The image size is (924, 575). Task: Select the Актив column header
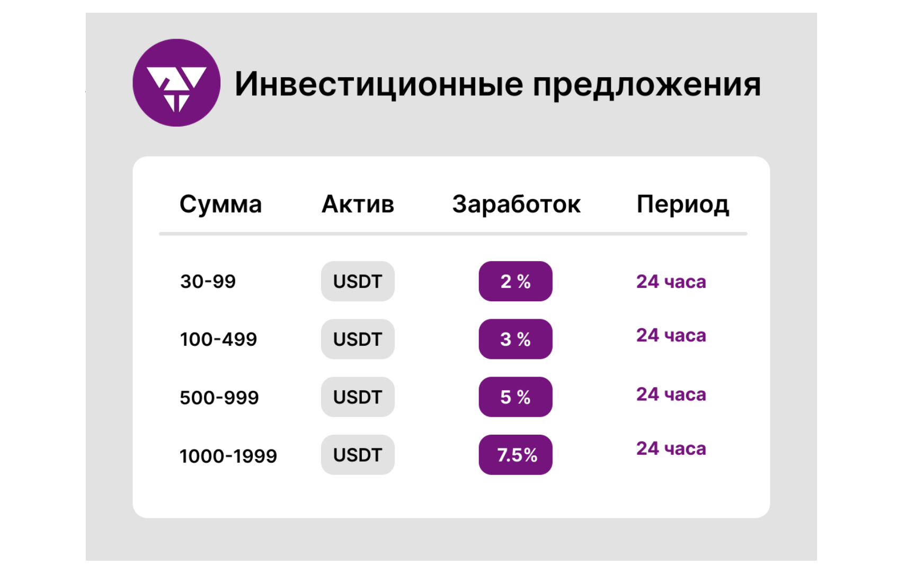pos(358,204)
